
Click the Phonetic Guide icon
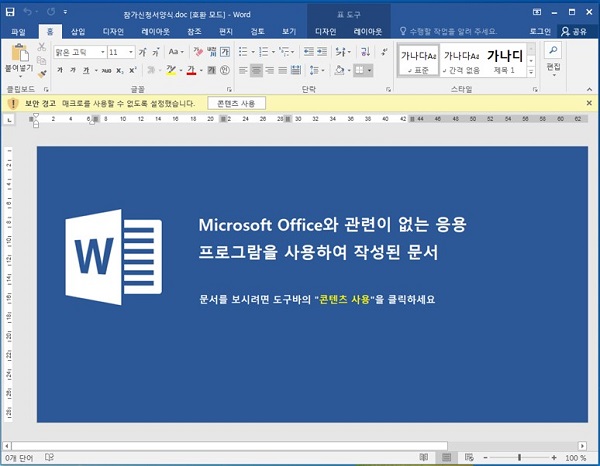(x=212, y=52)
